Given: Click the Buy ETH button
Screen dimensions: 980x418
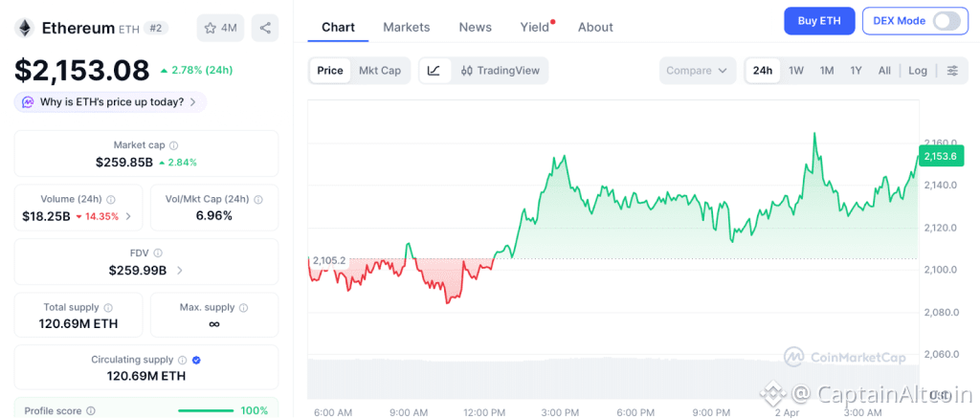Looking at the screenshot, I should point(819,21).
